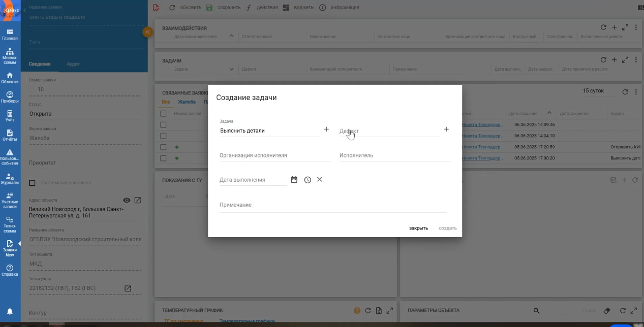Add new defect with plus next to Дефект
The width and height of the screenshot is (644, 327).
point(446,129)
